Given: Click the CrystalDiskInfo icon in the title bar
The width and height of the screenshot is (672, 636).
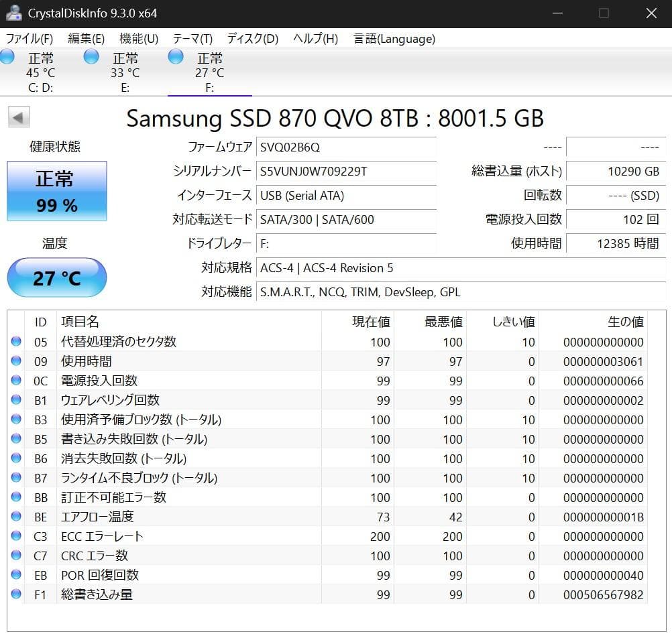Looking at the screenshot, I should [x=15, y=12].
